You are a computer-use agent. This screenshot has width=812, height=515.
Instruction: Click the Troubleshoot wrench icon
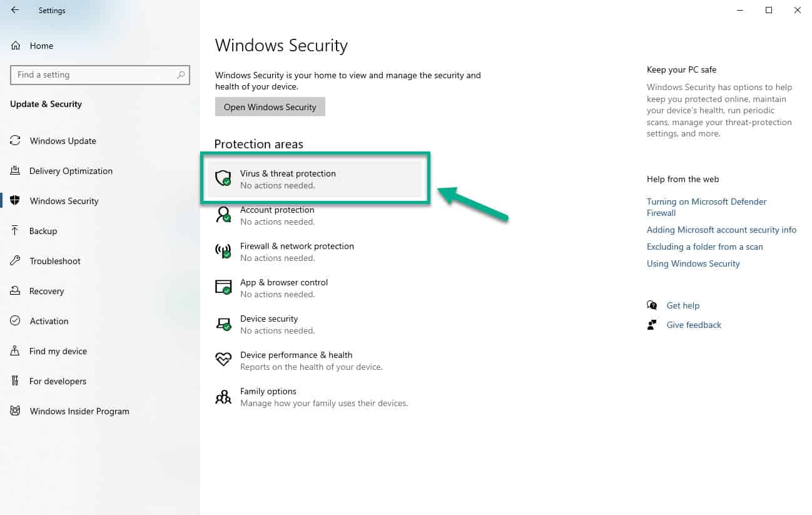click(x=16, y=261)
